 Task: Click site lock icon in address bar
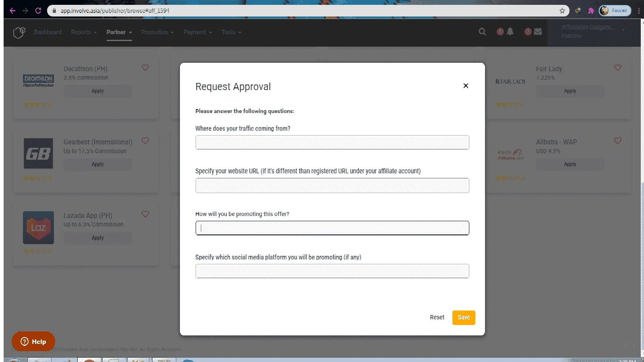pyautogui.click(x=54, y=11)
